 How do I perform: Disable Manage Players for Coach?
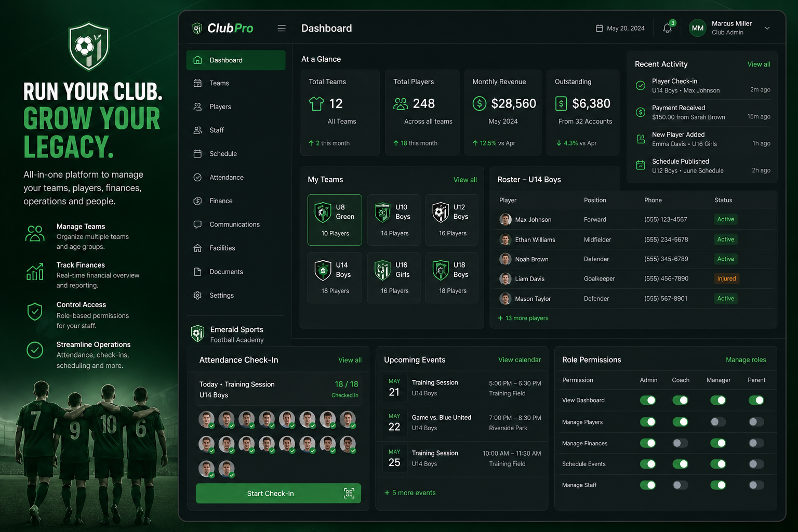click(x=680, y=422)
